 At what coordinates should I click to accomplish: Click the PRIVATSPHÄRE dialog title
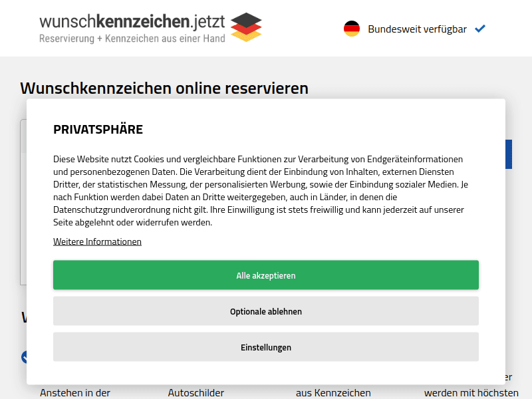[98, 129]
